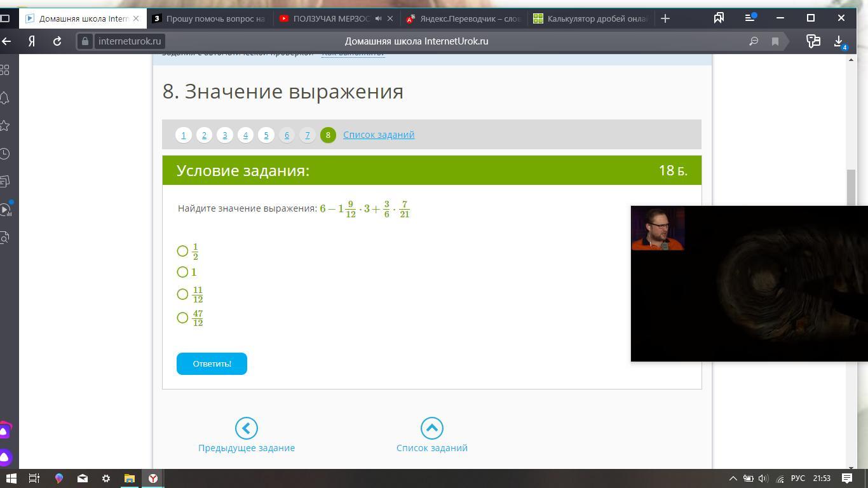Open bottom Список заданий link
Image resolution: width=868 pixels, height=488 pixels.
(432, 435)
